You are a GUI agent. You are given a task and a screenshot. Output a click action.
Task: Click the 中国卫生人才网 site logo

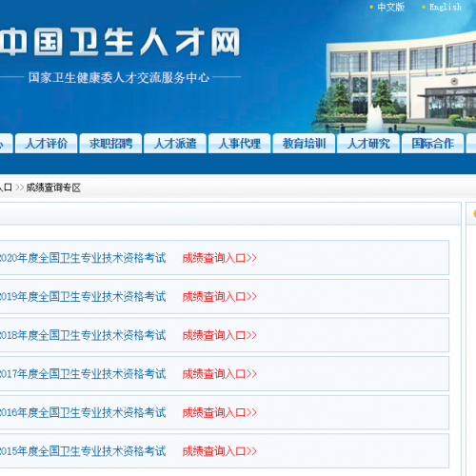point(120,42)
